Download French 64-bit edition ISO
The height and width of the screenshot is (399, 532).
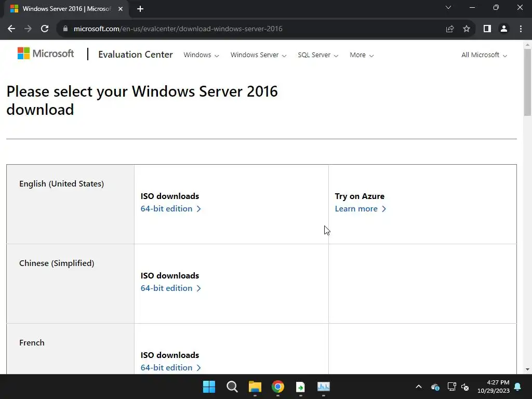click(170, 367)
